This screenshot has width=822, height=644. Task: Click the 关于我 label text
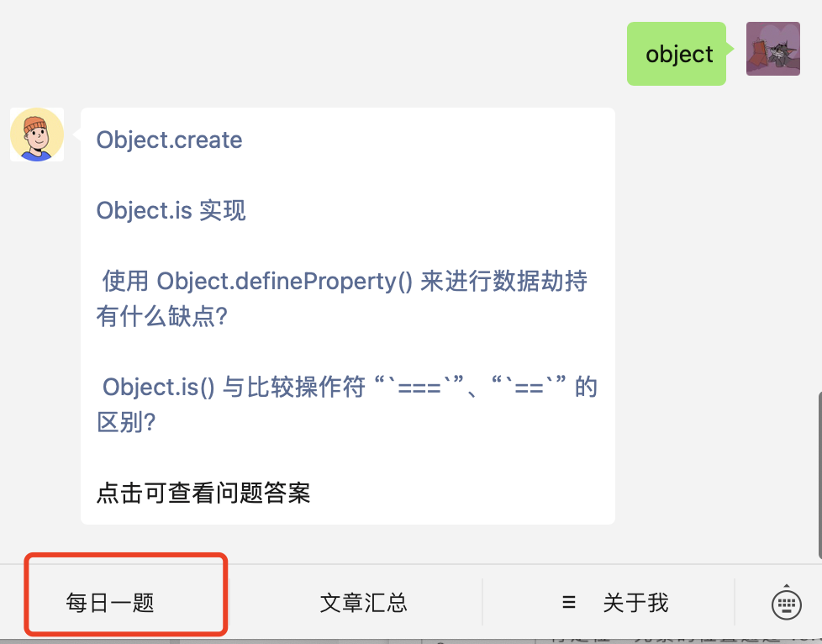tap(635, 603)
